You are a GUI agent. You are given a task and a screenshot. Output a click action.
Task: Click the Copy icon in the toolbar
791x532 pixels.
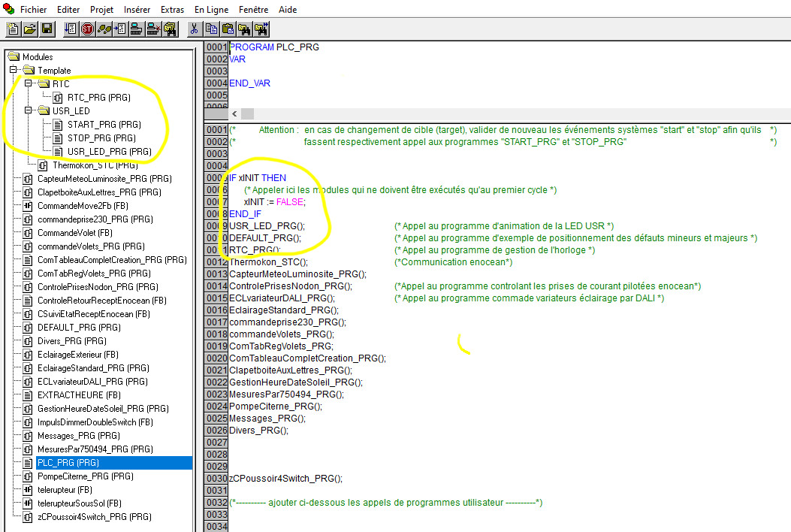click(211, 29)
